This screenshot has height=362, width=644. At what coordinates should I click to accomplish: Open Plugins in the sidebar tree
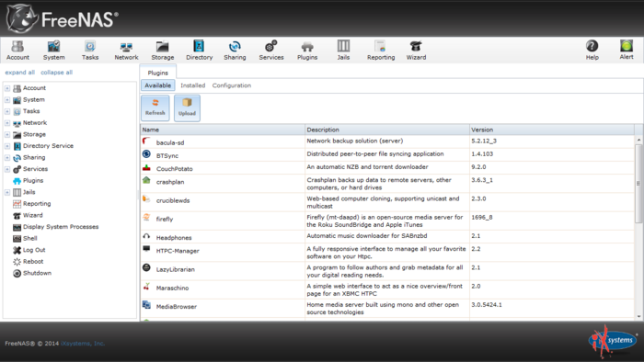click(33, 180)
